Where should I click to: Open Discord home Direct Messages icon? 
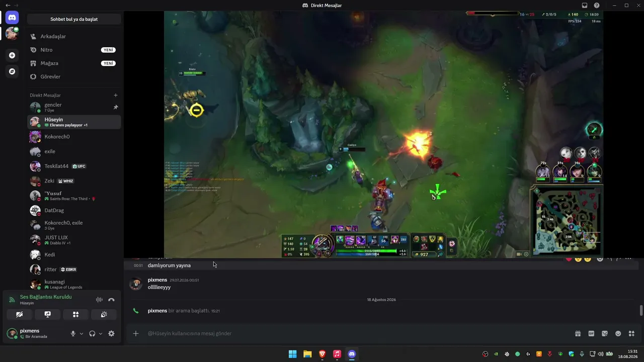click(x=12, y=18)
